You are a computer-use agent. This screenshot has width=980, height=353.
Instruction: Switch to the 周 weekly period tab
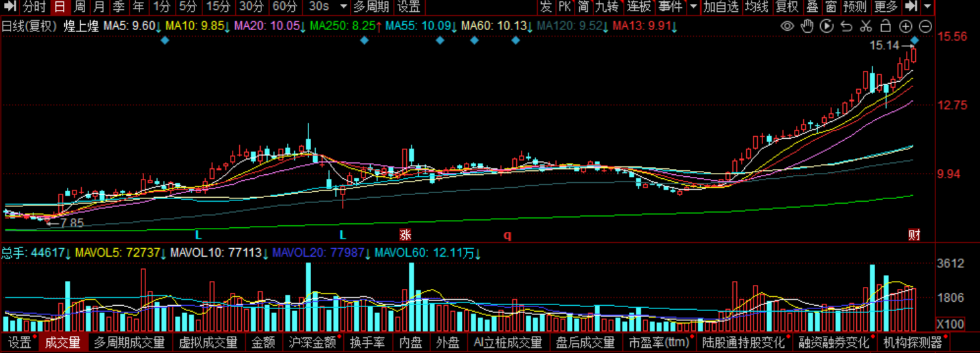[x=79, y=7]
